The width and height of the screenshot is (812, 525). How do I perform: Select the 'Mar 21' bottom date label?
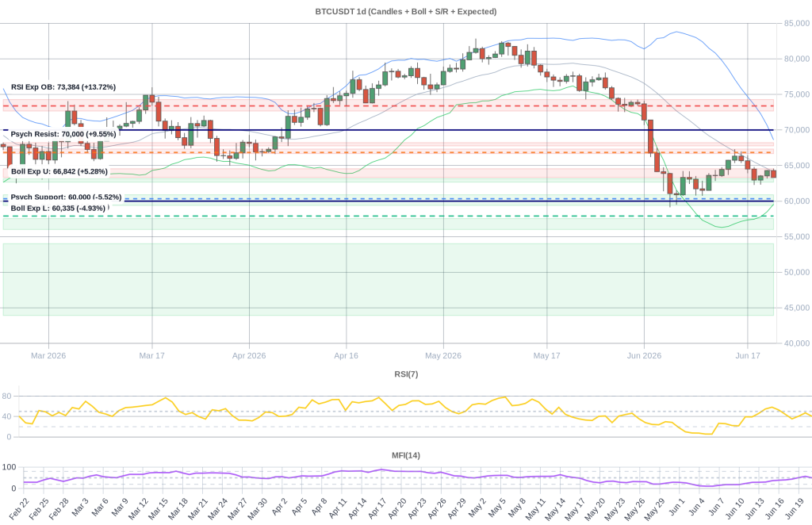196,509
